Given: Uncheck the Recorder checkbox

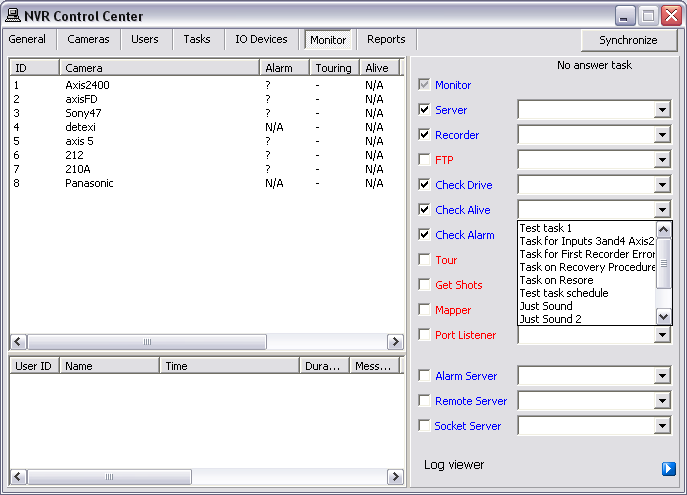Looking at the screenshot, I should click(x=424, y=134).
